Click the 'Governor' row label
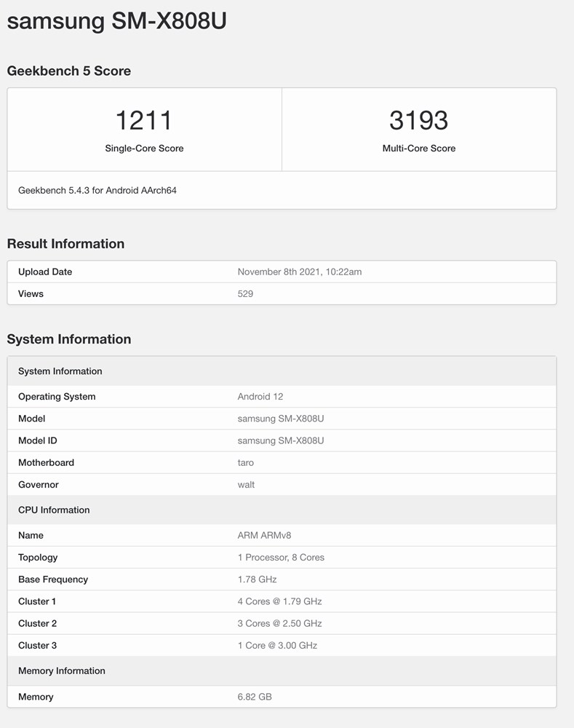This screenshot has height=728, width=574. coord(38,484)
